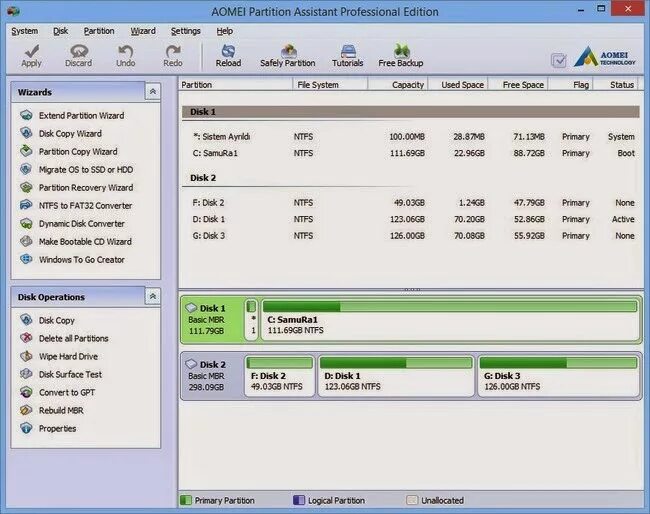Screen dimensions: 650x514
Task: Launch the Free Backup toolbar icon
Action: [x=401, y=51]
